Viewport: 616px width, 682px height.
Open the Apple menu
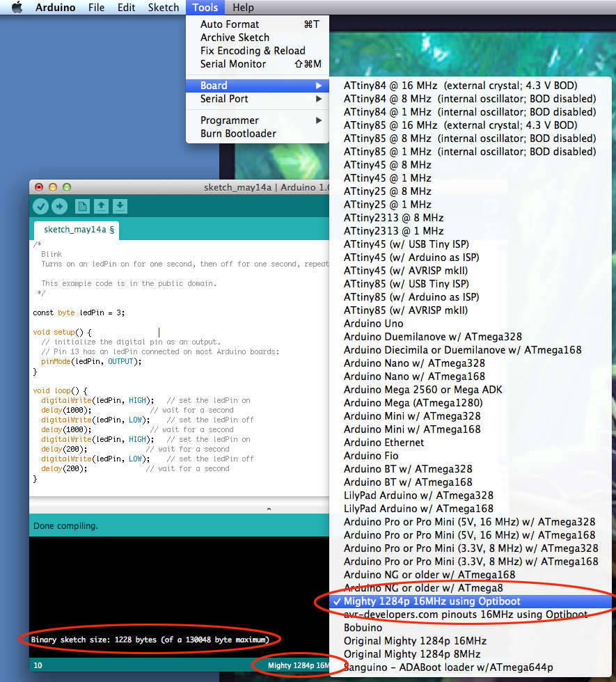pyautogui.click(x=15, y=7)
